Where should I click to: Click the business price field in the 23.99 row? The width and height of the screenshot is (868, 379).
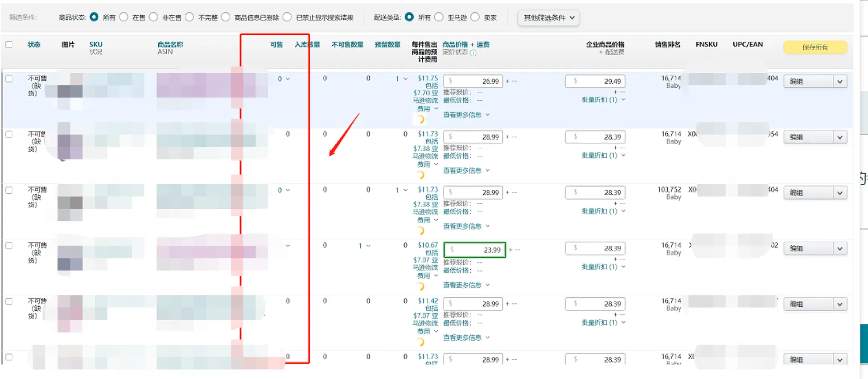point(595,248)
